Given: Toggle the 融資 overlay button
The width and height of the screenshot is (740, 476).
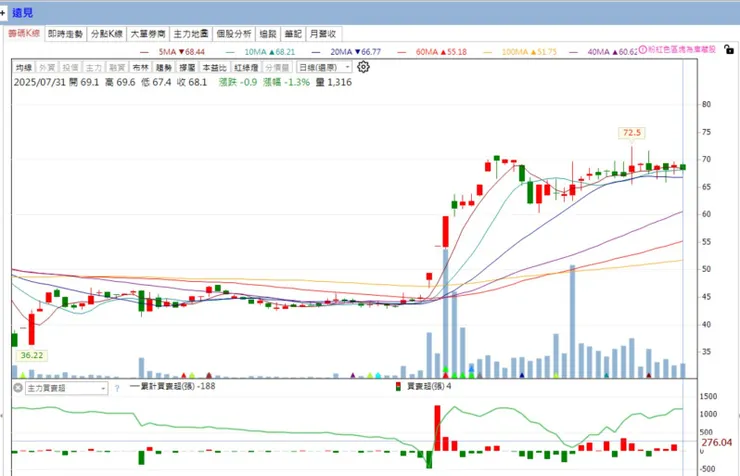Looking at the screenshot, I should [x=117, y=68].
